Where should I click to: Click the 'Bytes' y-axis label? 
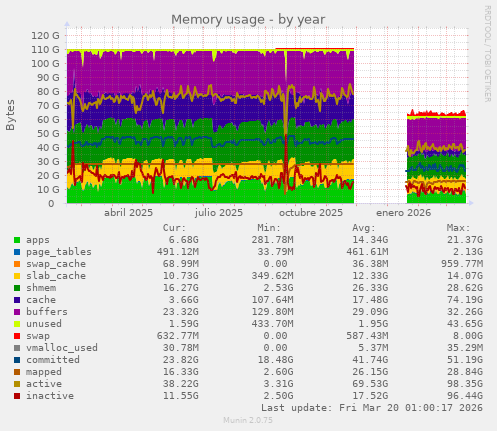[x=10, y=115]
